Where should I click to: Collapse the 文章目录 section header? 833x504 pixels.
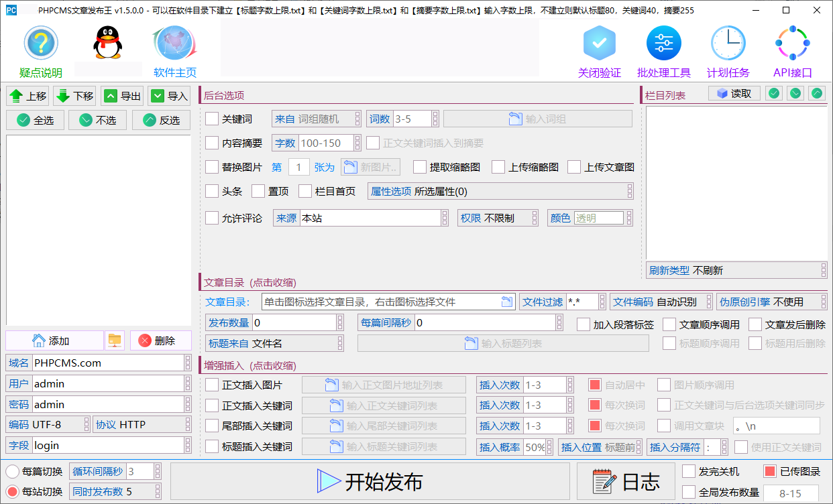pyautogui.click(x=249, y=282)
